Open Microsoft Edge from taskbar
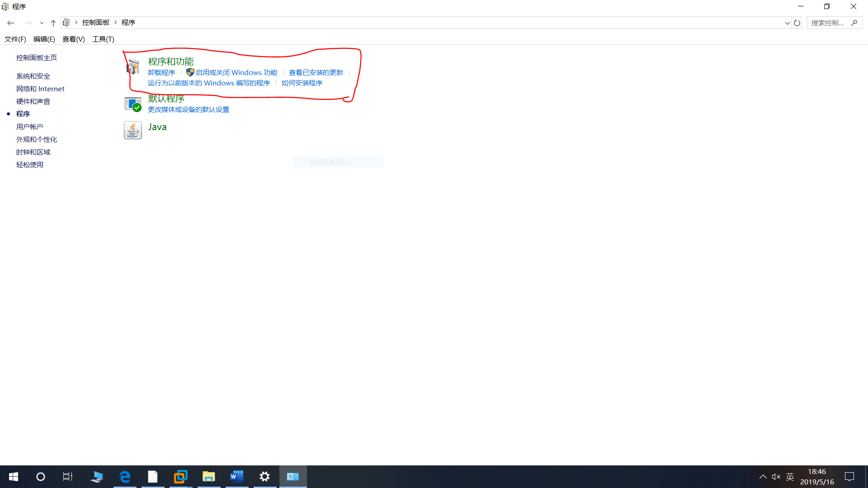 click(125, 477)
